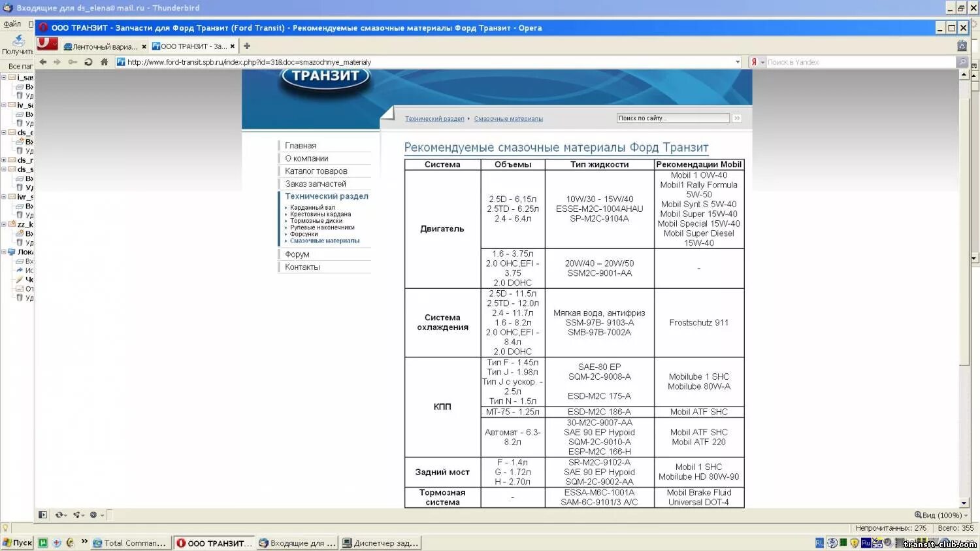Click the third quick launch icon
Image resolution: width=980 pixels, height=551 pixels.
(70, 543)
